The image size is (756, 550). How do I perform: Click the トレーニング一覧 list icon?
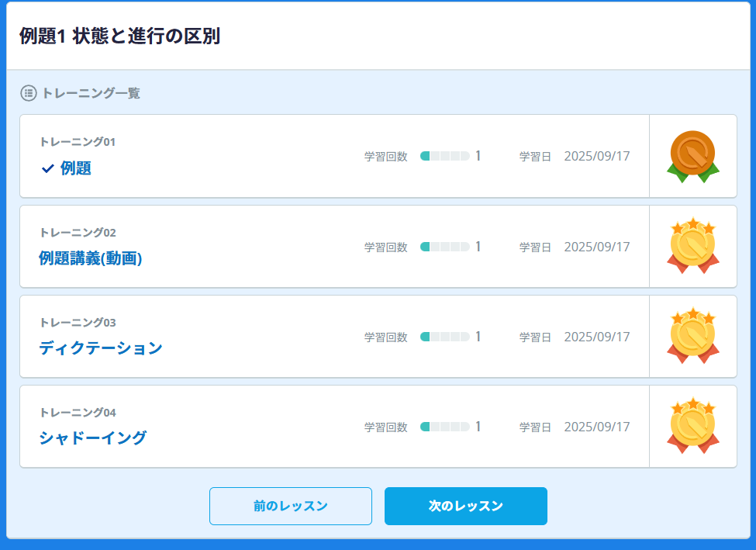pos(29,93)
